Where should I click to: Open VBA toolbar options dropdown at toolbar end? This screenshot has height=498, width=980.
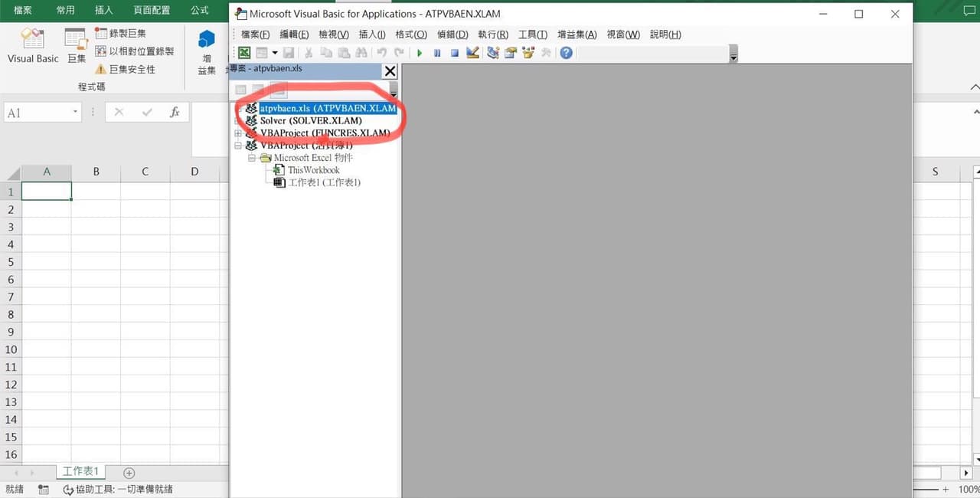pyautogui.click(x=733, y=55)
